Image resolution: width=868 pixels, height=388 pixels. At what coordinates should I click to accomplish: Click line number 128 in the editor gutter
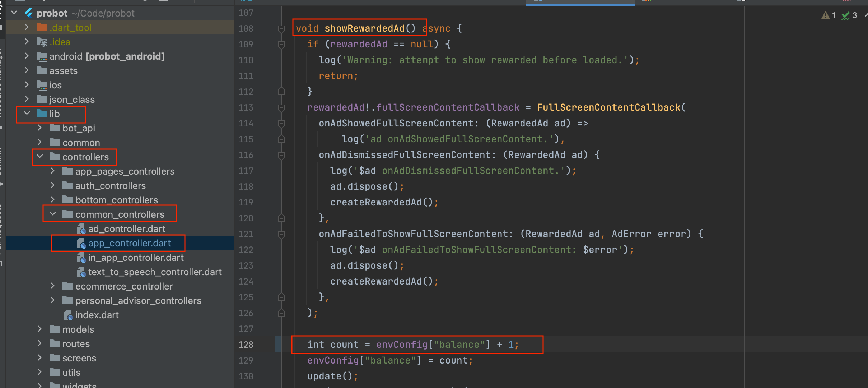246,345
